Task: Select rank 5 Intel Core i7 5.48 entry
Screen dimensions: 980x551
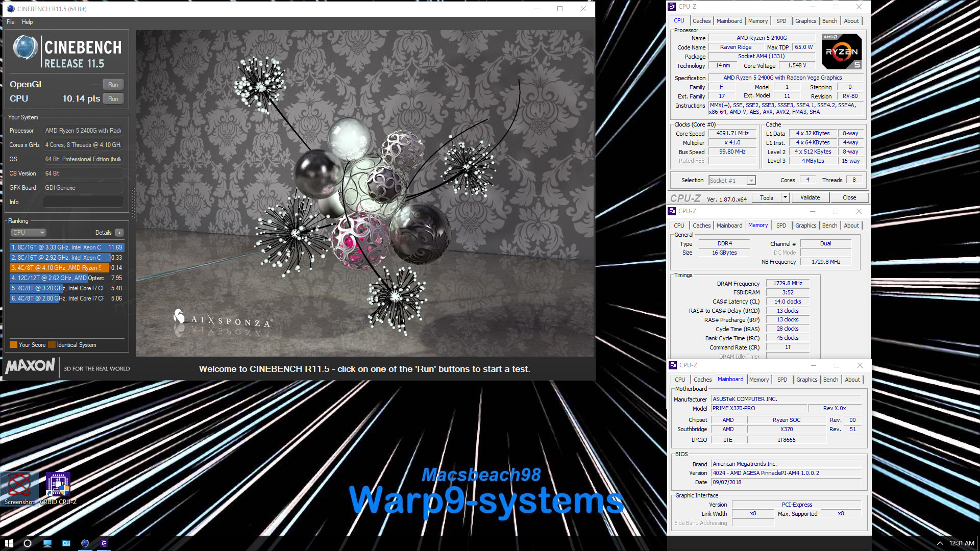Action: (x=67, y=288)
